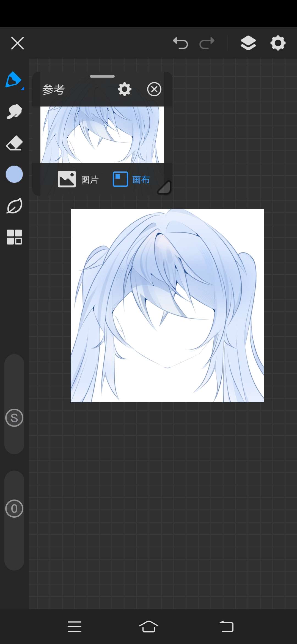Select the brush pen tool
Image resolution: width=297 pixels, height=644 pixels.
coord(14,80)
